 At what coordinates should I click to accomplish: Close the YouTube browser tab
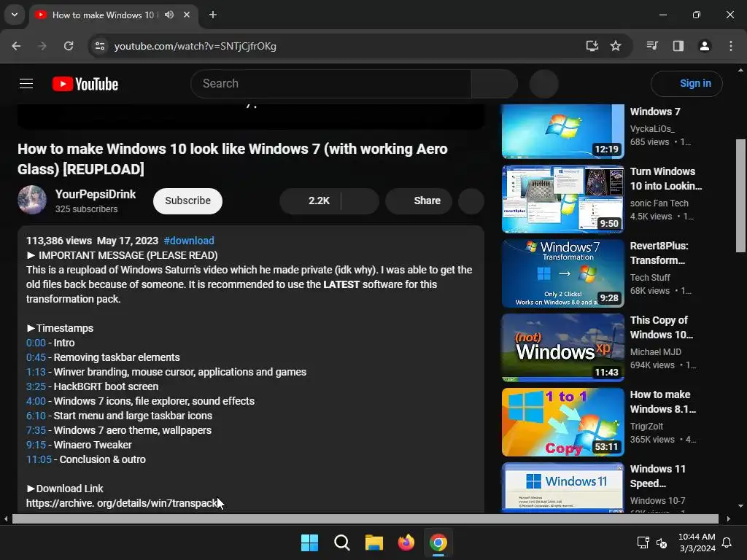[187, 15]
